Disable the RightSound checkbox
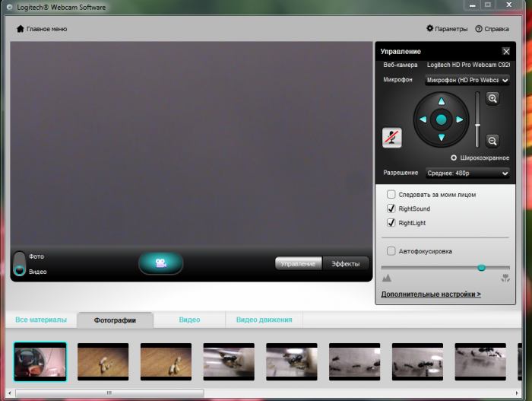This screenshot has height=401, width=532. 391,208
